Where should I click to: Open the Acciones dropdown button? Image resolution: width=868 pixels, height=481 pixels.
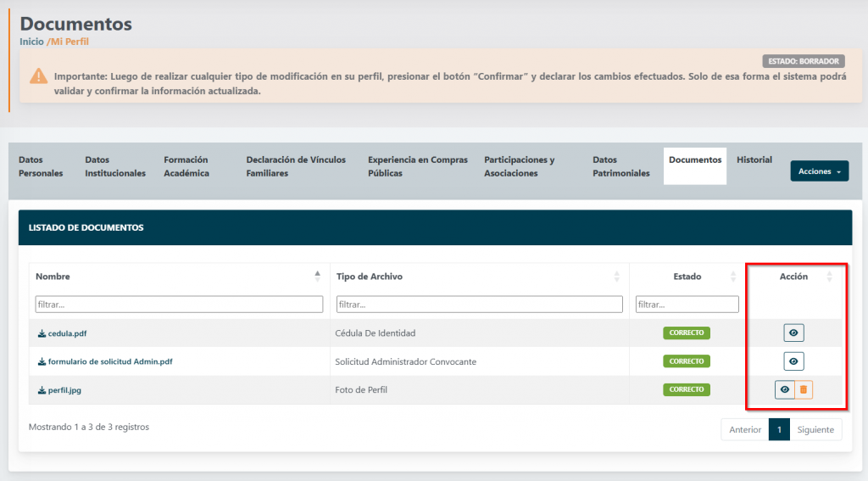(820, 171)
